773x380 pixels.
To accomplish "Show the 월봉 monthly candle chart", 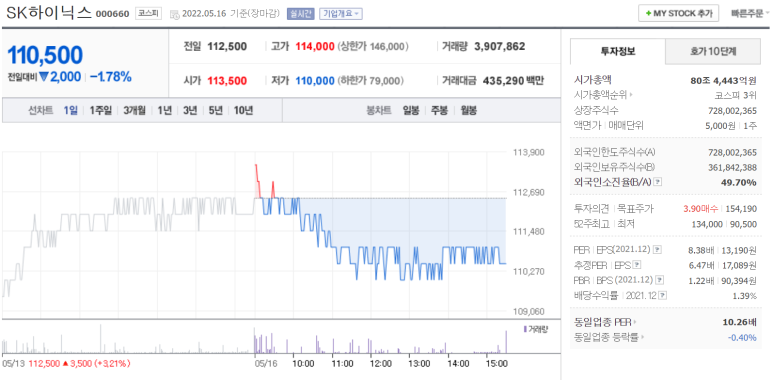I will [x=468, y=110].
